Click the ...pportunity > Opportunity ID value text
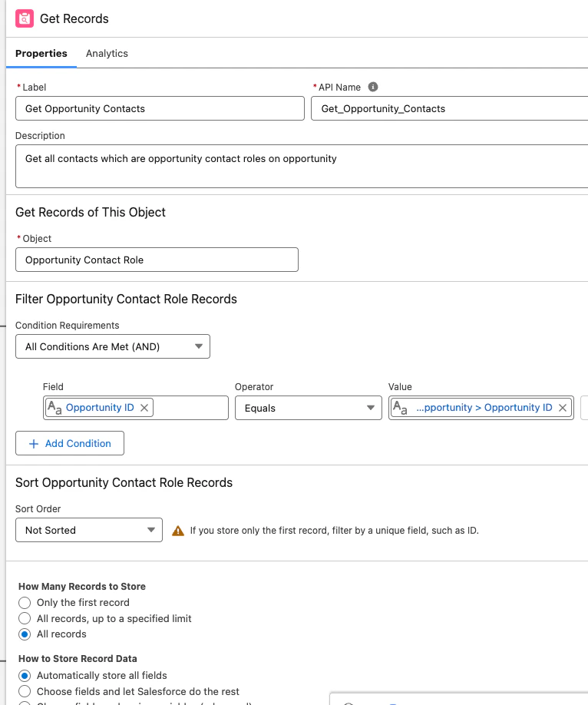This screenshot has width=588, height=705. coord(484,407)
